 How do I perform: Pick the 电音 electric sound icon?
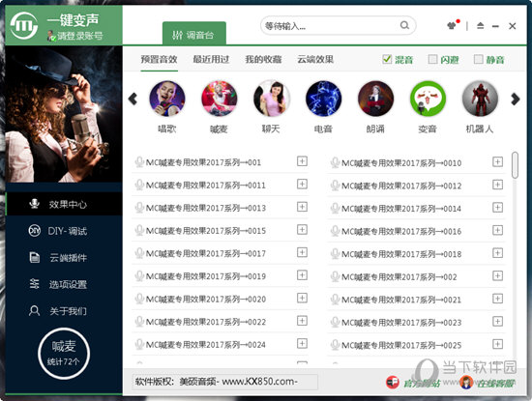(x=323, y=99)
